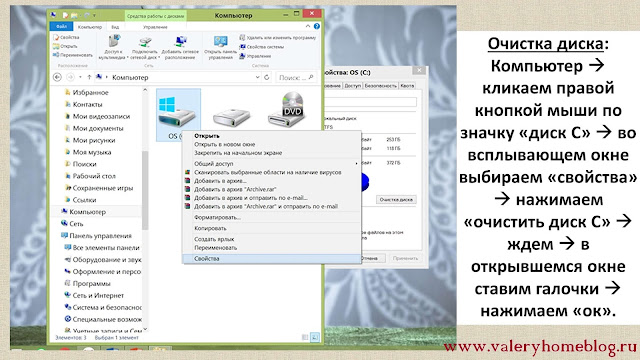The width and height of the screenshot is (640, 360).
Task: Select the second hard drive icon
Action: click(x=231, y=117)
